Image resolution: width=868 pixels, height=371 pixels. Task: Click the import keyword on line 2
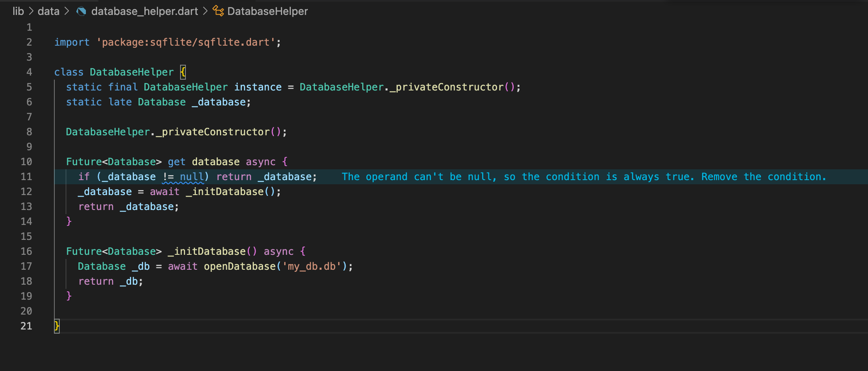click(x=72, y=42)
